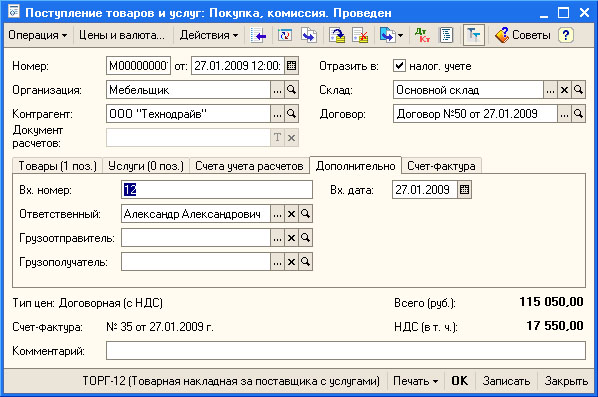Choose type for Документ расчетов T button
Image resolution: width=598 pixels, height=397 pixels.
pos(277,138)
